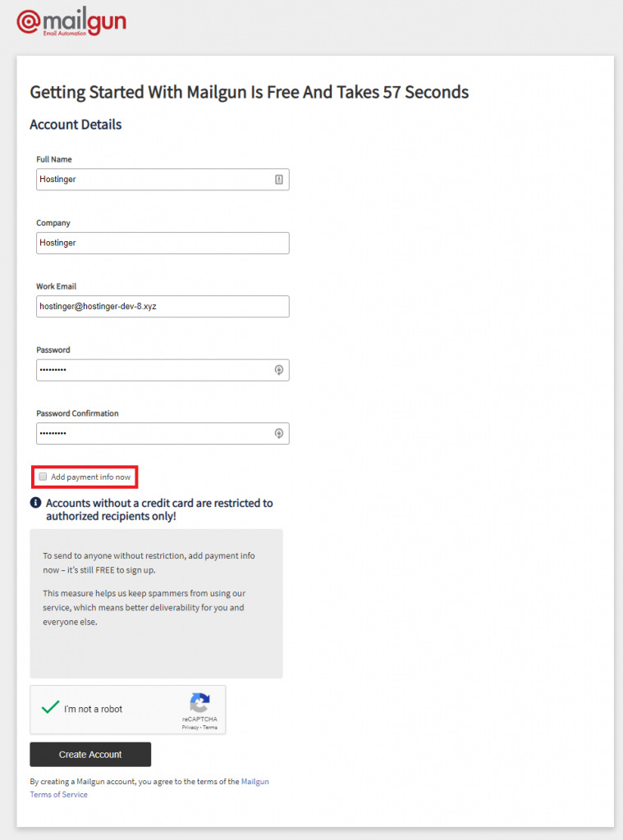Click the reCAPTCHA logo
The height and width of the screenshot is (840, 623).
tap(200, 704)
